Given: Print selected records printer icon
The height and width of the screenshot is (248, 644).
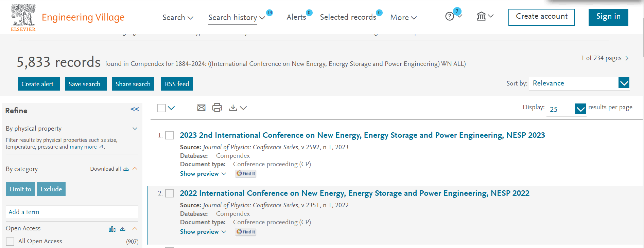Looking at the screenshot, I should (217, 108).
